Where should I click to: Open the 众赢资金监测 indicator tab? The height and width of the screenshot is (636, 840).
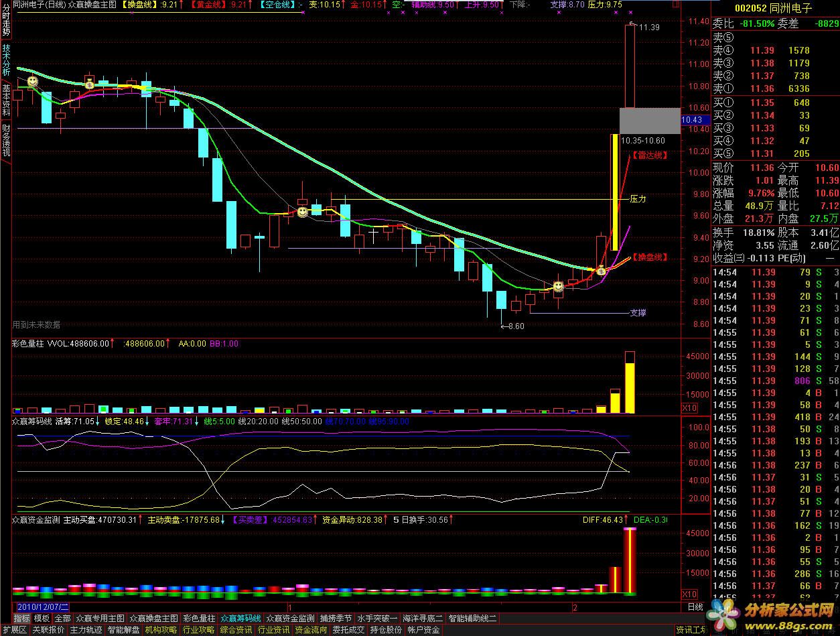pos(290,618)
